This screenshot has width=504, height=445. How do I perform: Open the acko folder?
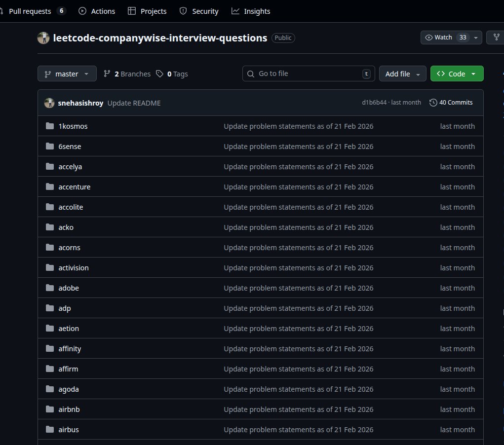pos(66,227)
